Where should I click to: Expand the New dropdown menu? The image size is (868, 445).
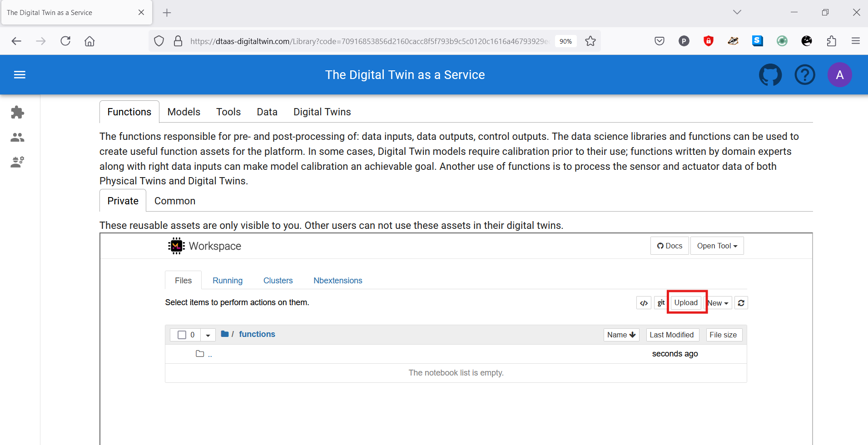pyautogui.click(x=719, y=303)
